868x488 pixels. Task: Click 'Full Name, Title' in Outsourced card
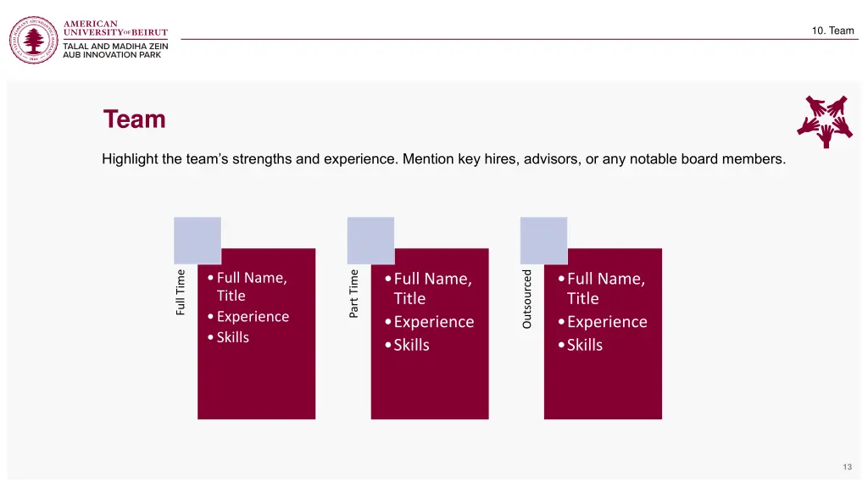[x=606, y=288]
